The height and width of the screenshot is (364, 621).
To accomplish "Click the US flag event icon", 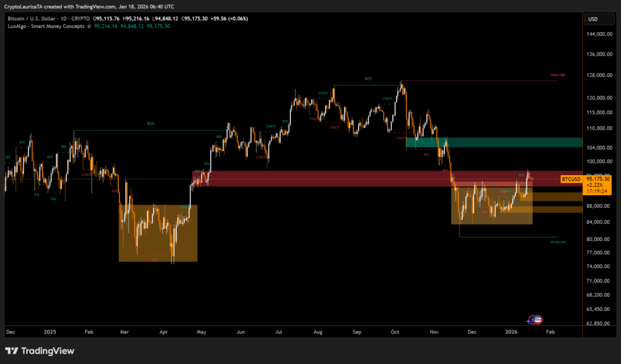I will 537,320.
